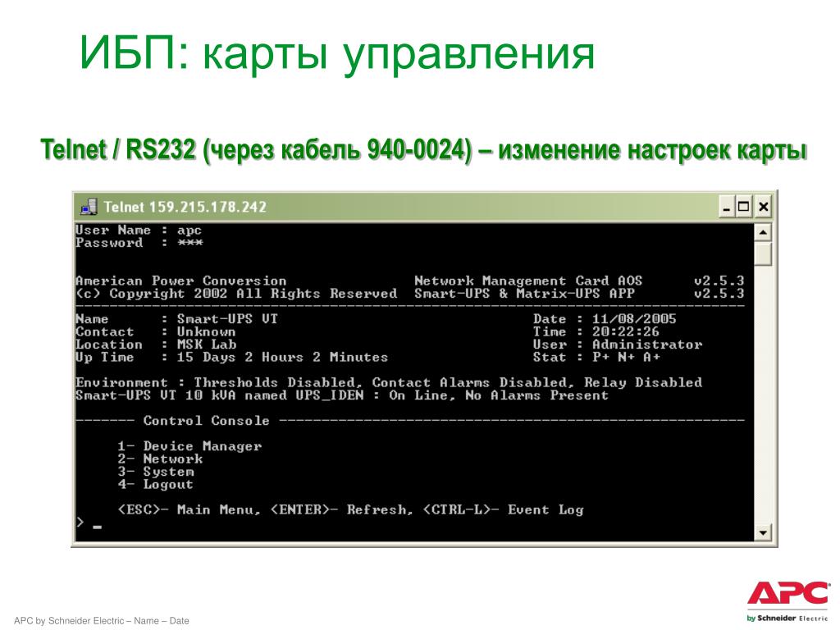The width and height of the screenshot is (840, 630).
Task: Click the '2- Network' menu line
Action: [160, 459]
